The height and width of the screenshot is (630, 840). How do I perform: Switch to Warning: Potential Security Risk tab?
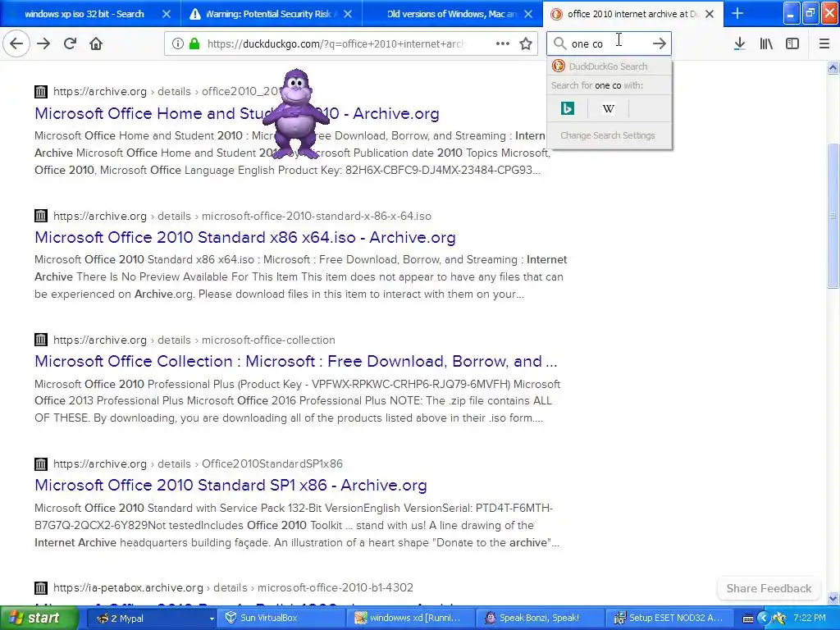(x=268, y=14)
